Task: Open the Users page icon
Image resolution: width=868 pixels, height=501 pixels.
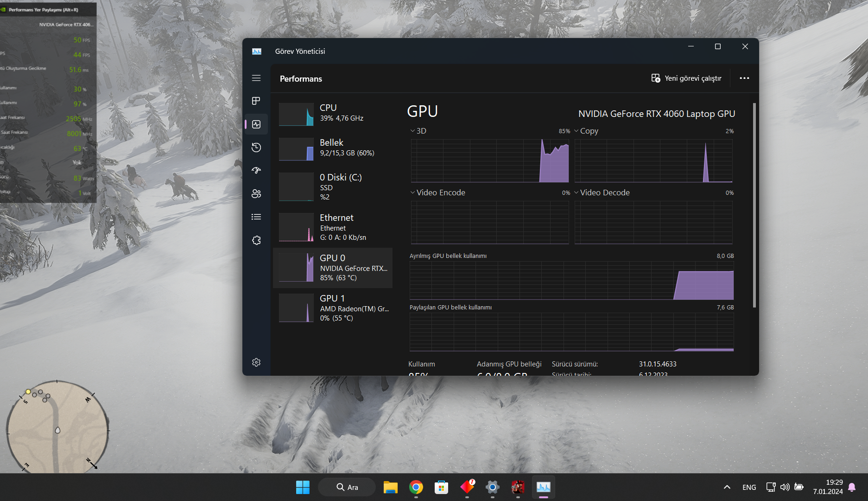Action: click(x=256, y=194)
